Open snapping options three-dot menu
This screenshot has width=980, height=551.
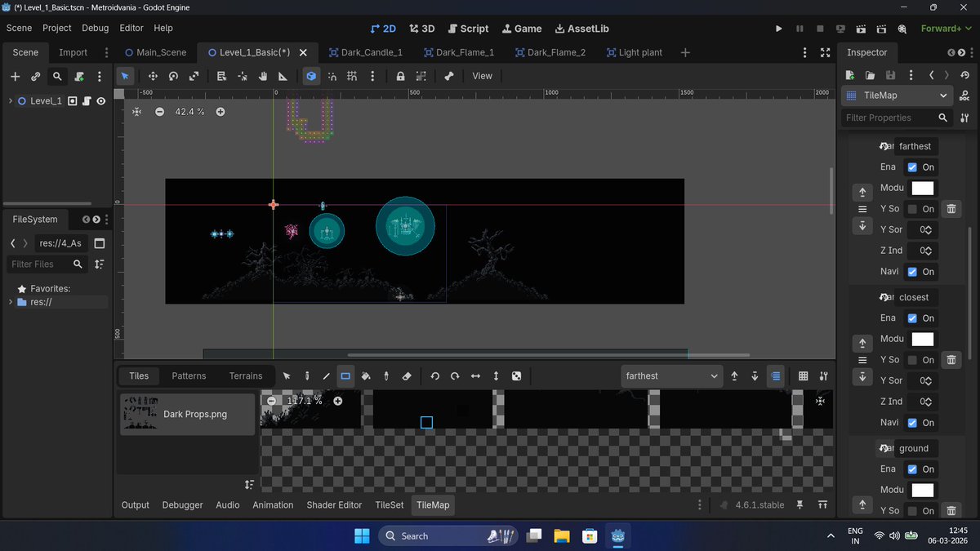[x=372, y=76]
